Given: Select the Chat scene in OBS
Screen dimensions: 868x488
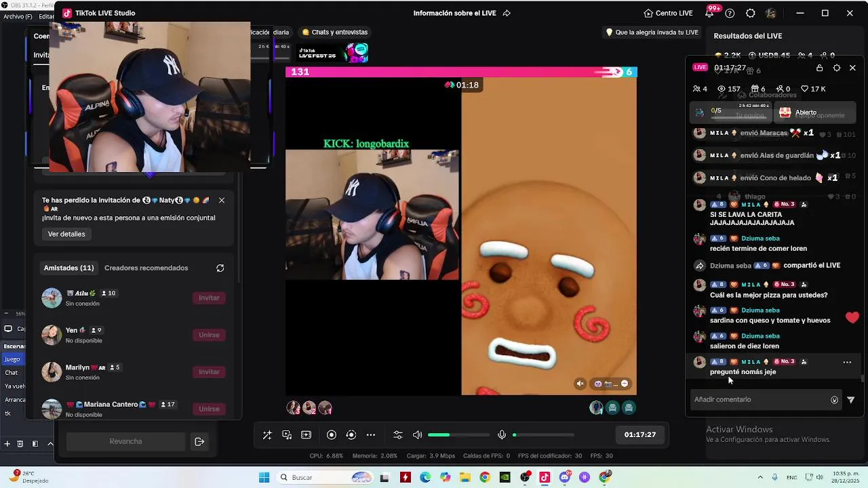Looking at the screenshot, I should tap(12, 373).
